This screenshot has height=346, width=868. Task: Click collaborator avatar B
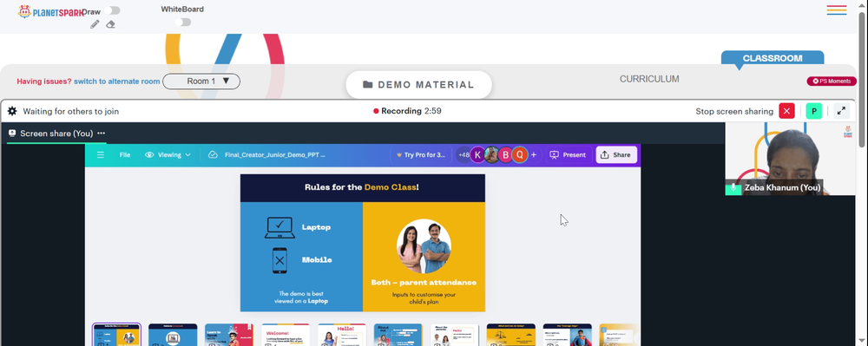[505, 155]
